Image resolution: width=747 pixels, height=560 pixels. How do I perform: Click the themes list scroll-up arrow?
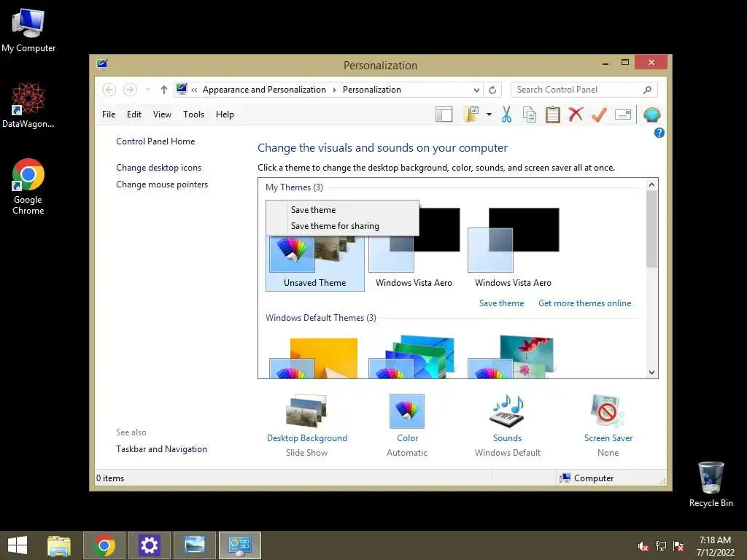651,184
